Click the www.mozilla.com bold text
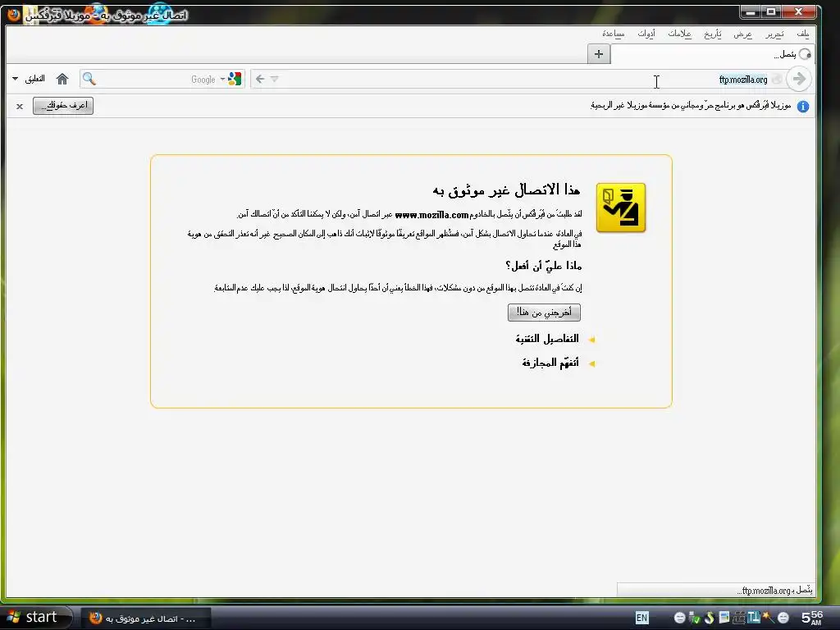Viewport: 840px width, 630px height. click(431, 215)
